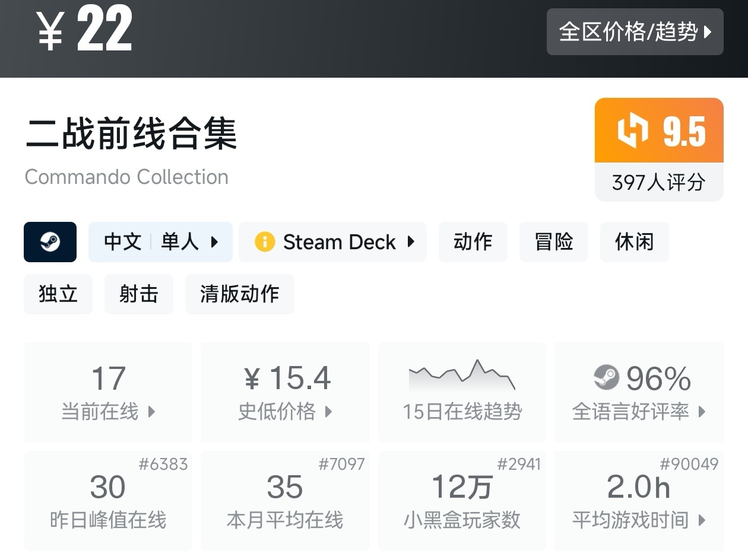Click the Steam icon next to 96%
The height and width of the screenshot is (560, 748).
[x=606, y=377]
